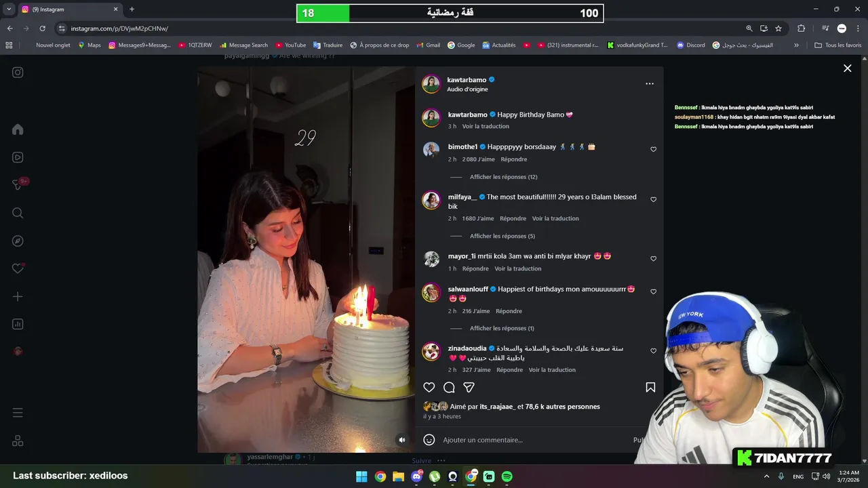Open the Chrome apps grid in bookmarks bar
Image resolution: width=868 pixels, height=488 pixels.
coord(9,45)
